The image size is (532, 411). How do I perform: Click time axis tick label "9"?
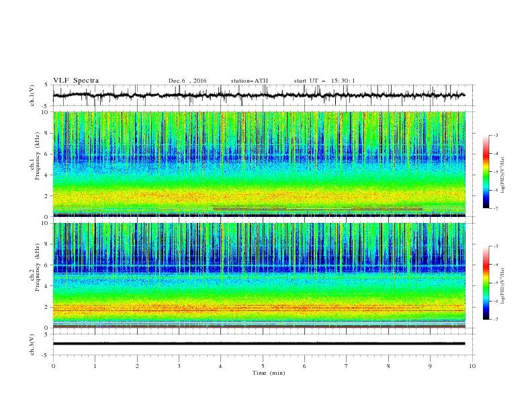tap(430, 366)
